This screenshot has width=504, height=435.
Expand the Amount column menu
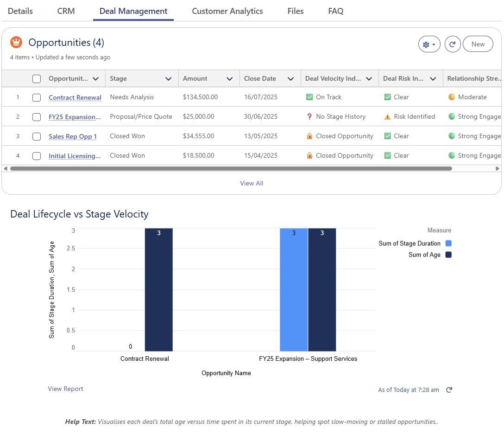click(x=229, y=79)
